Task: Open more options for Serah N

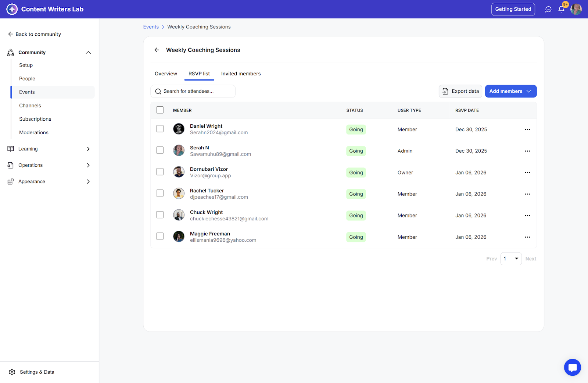Action: click(x=527, y=151)
